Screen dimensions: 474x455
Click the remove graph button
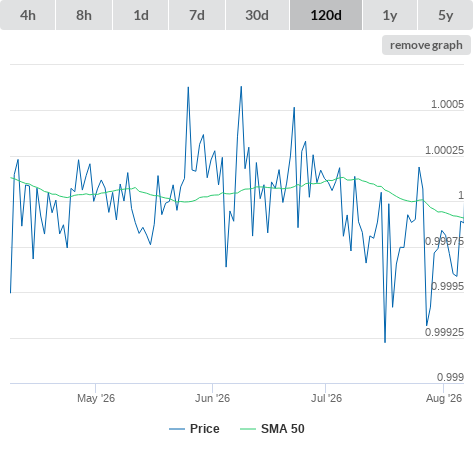[x=426, y=45]
